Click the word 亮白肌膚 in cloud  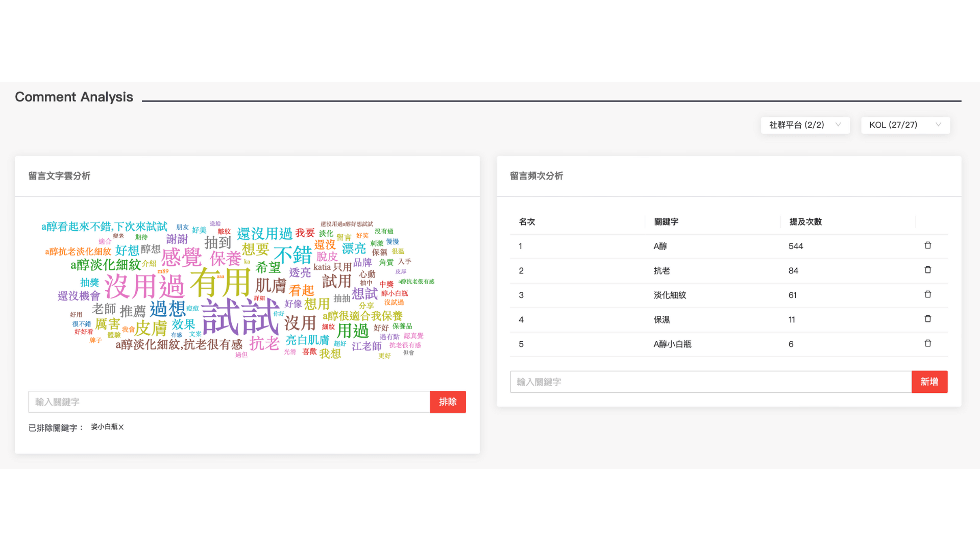click(x=307, y=340)
